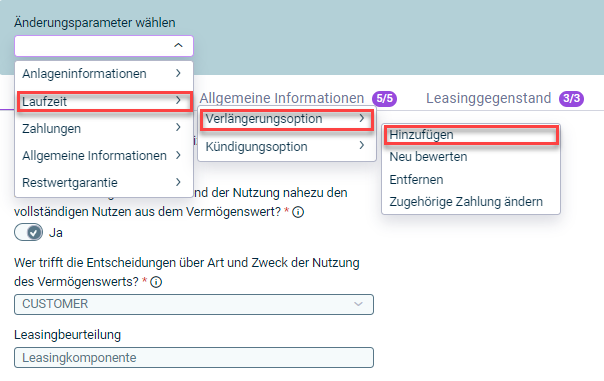Click the 3/3 badge on Leasinggegenstand
The width and height of the screenshot is (604, 381).
pyautogui.click(x=571, y=99)
